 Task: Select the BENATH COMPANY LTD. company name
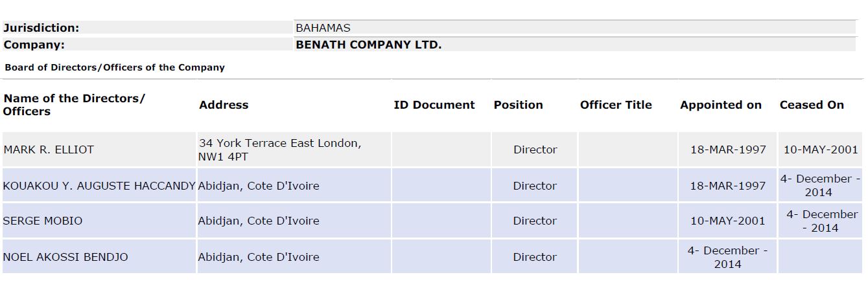click(x=368, y=45)
